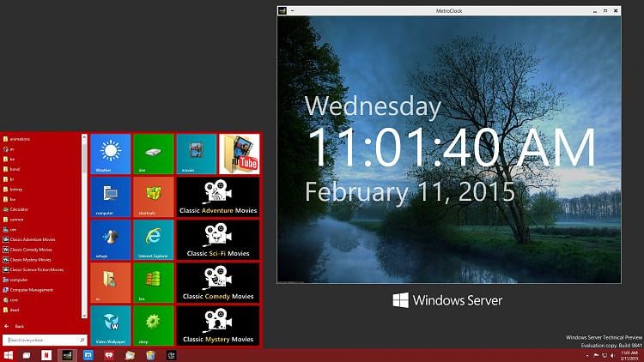644x362 pixels.
Task: Click the Start list scrollbar thumb
Action: coord(84,157)
